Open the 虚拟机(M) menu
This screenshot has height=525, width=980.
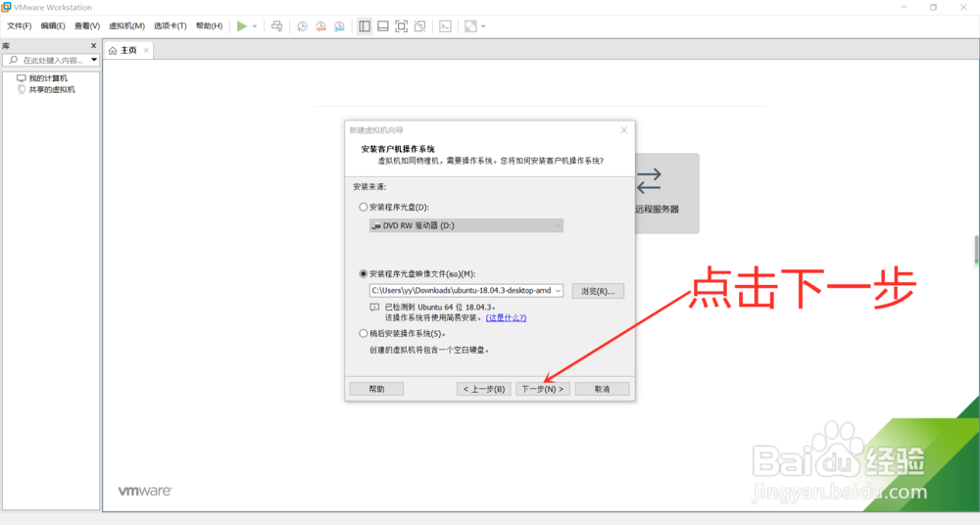(x=126, y=25)
